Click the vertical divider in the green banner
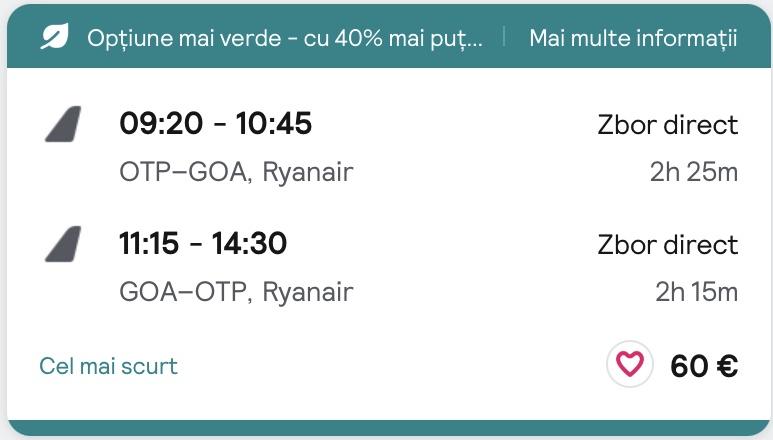 coord(505,38)
